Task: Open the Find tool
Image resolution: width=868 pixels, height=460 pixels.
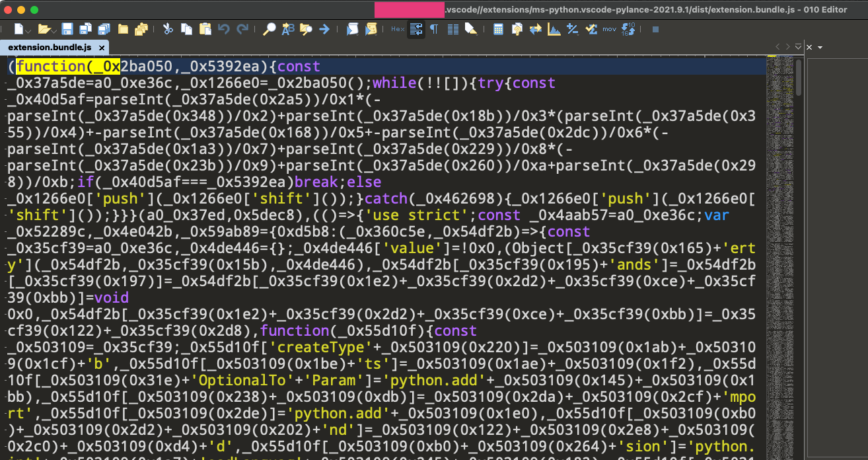Action: 271,29
